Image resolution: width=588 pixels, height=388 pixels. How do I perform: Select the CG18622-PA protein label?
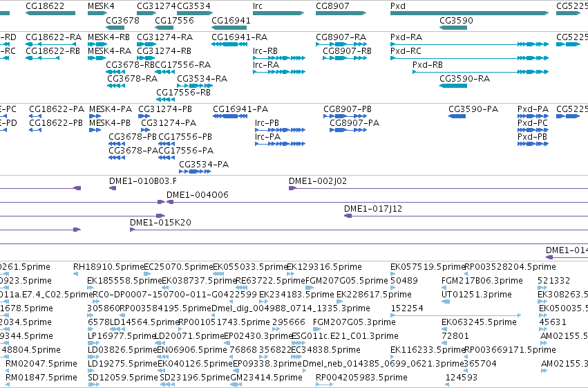tap(57, 109)
